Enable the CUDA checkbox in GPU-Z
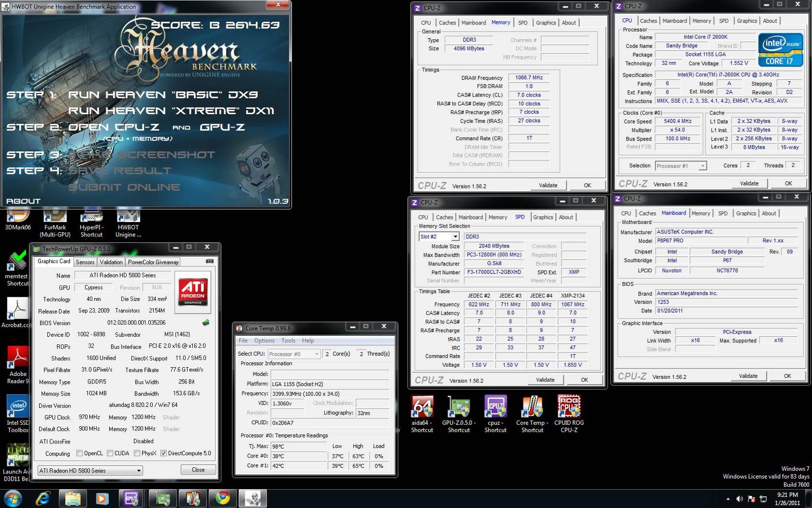 (x=110, y=453)
